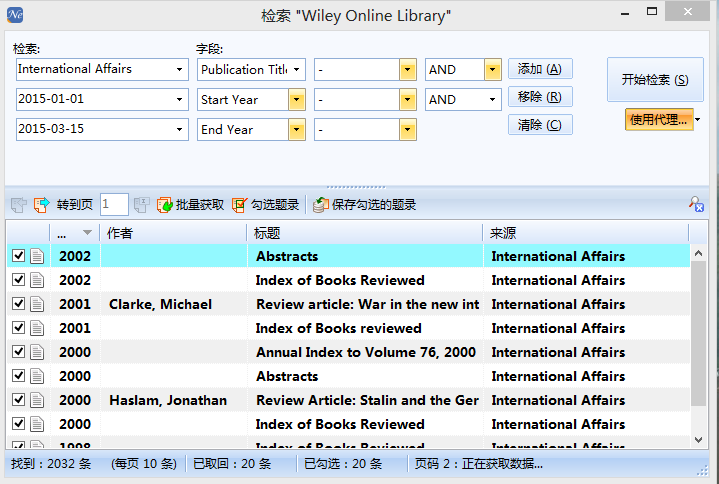Click the 使用代理 use proxy button

[659, 120]
